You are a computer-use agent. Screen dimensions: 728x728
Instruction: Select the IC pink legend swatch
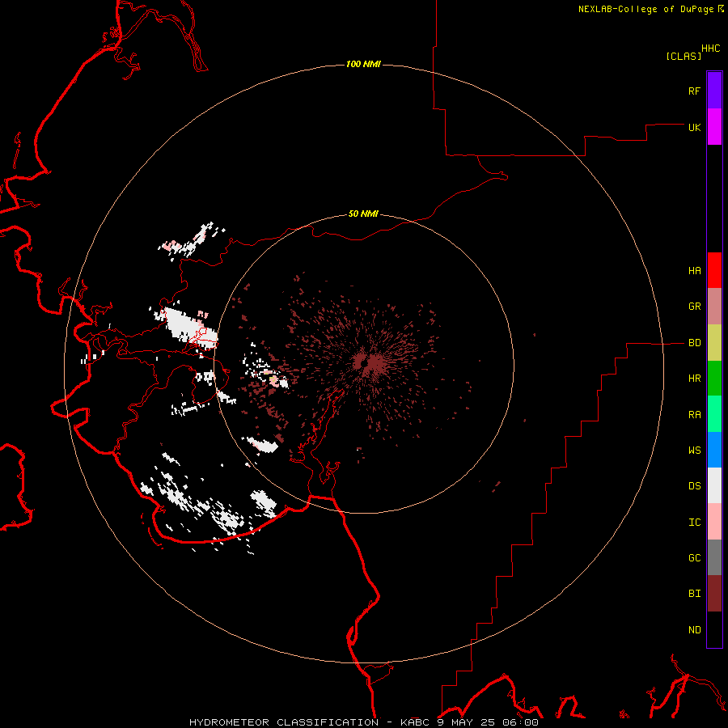tap(714, 522)
